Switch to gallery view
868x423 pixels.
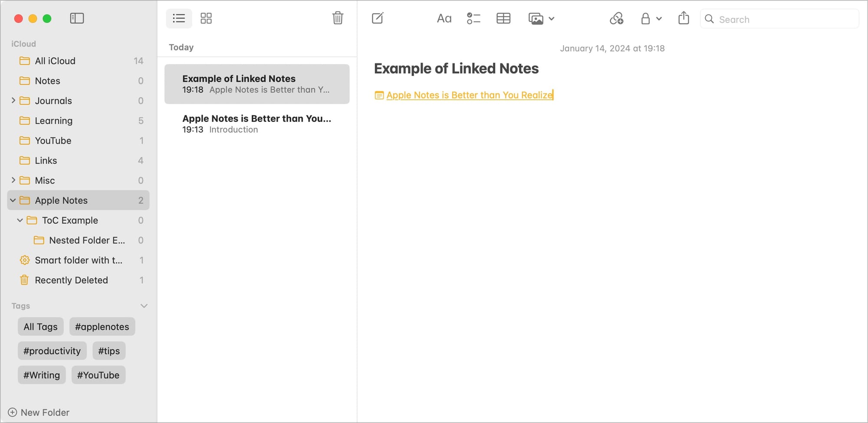click(206, 18)
